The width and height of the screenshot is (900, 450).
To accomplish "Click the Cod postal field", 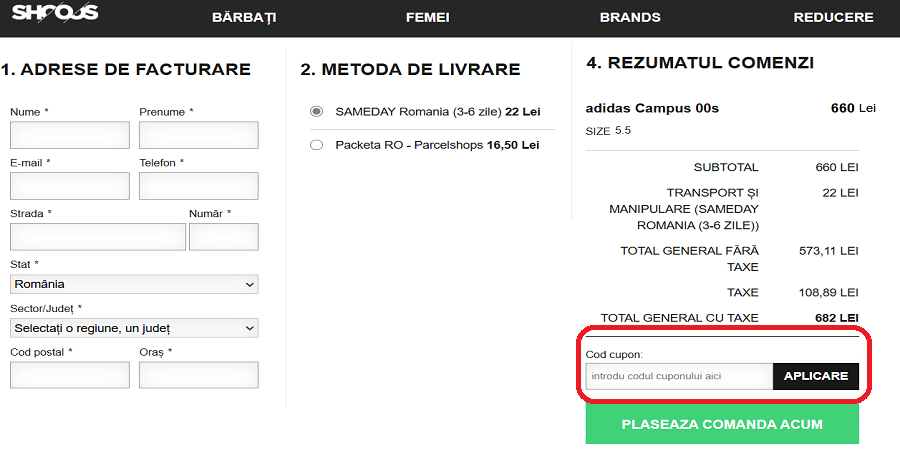I will tap(70, 375).
